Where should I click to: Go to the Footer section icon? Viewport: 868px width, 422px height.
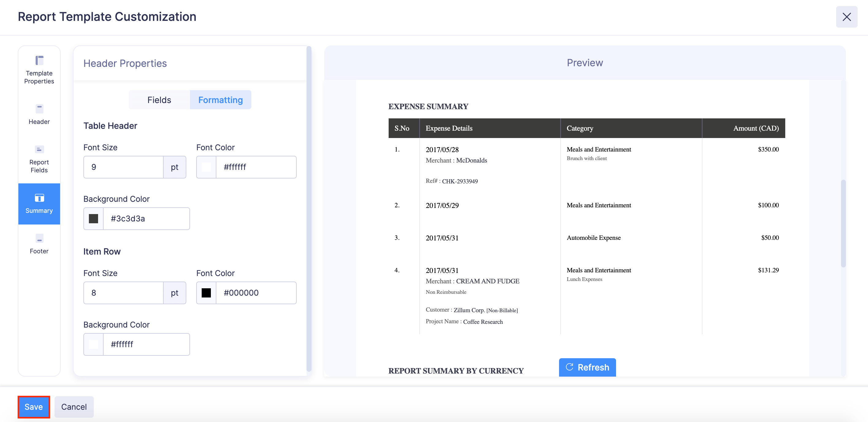39,239
